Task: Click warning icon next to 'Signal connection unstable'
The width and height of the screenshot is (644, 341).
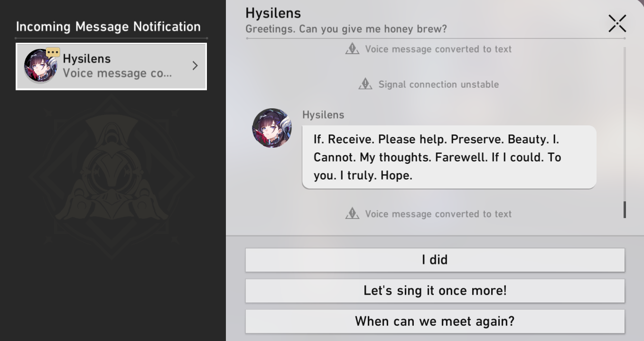Action: 365,84
